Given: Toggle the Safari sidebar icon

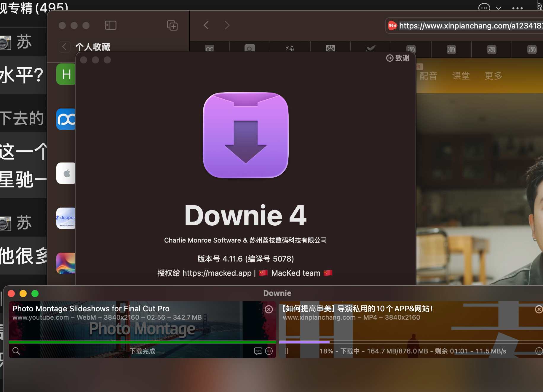Looking at the screenshot, I should (111, 25).
